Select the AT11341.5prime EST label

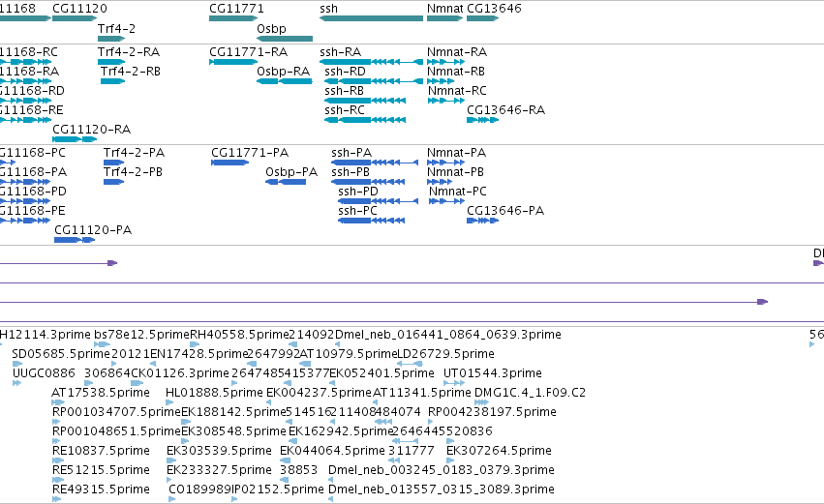422,393
